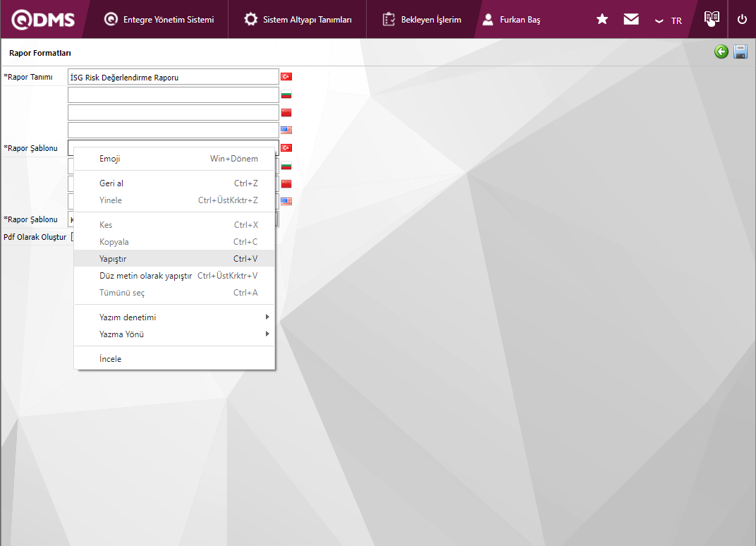756x546 pixels.
Task: Select Geri al in context menu
Action: 174,183
